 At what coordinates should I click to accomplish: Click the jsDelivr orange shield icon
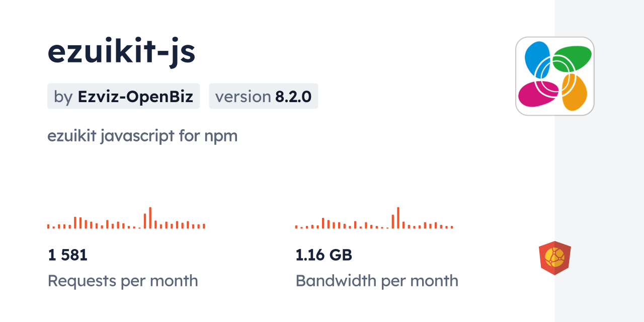[554, 258]
